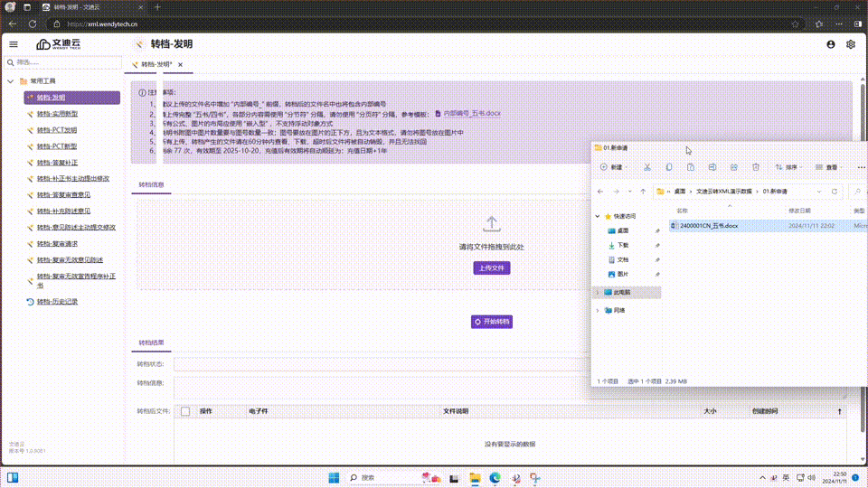Screen dimensions: 868x488
Task: Select the 转档信息 tab
Action: pyautogui.click(x=151, y=184)
